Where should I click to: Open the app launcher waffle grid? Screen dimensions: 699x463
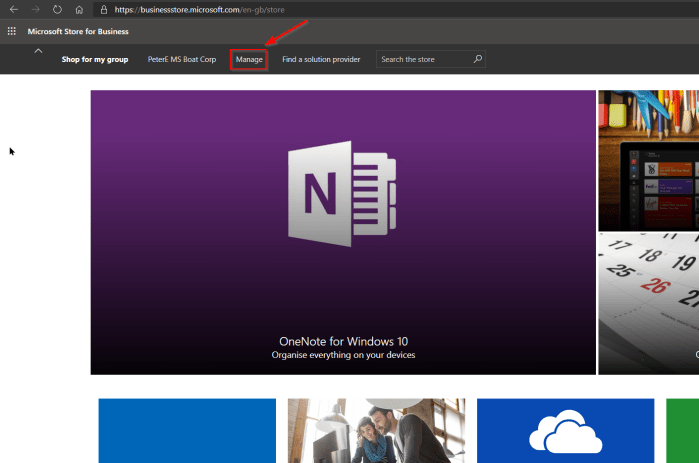point(12,31)
